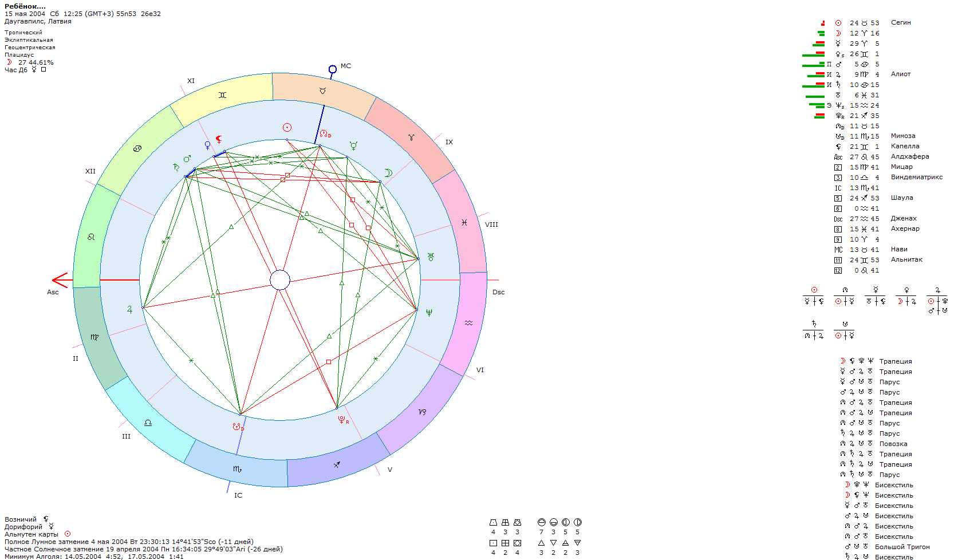The height and width of the screenshot is (560, 962).
Task: Click the Taurus sign glyph on the zodiac ring
Action: (x=322, y=90)
